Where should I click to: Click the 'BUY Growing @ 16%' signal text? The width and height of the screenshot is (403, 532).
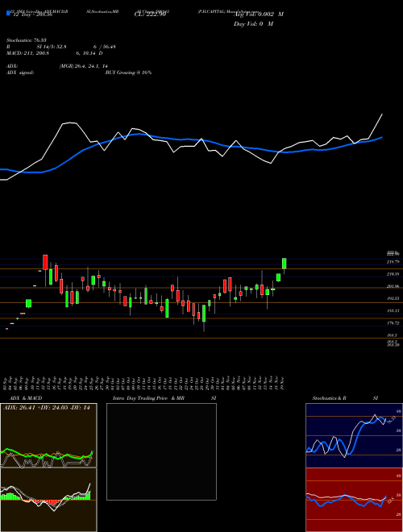pyautogui.click(x=128, y=73)
